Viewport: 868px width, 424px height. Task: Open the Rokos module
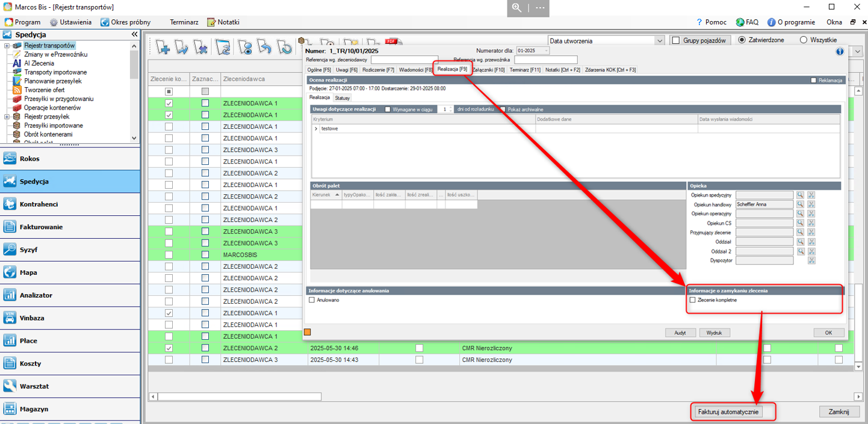click(70, 159)
